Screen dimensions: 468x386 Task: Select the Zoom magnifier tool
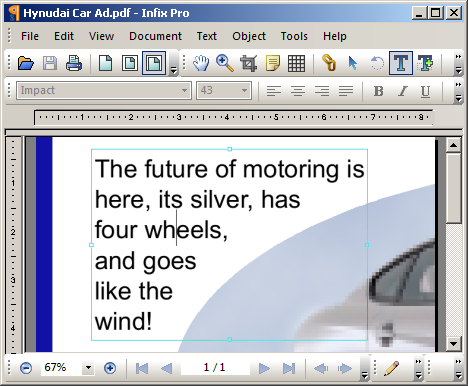click(x=225, y=63)
